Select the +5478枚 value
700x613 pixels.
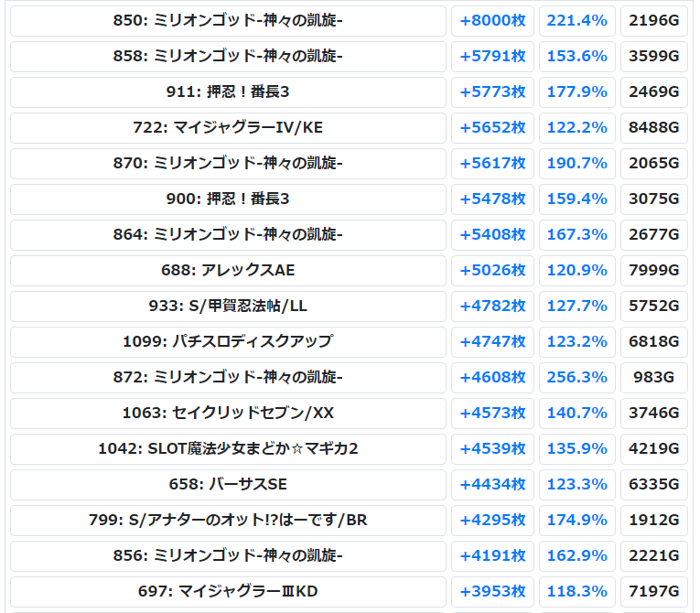[x=492, y=199]
